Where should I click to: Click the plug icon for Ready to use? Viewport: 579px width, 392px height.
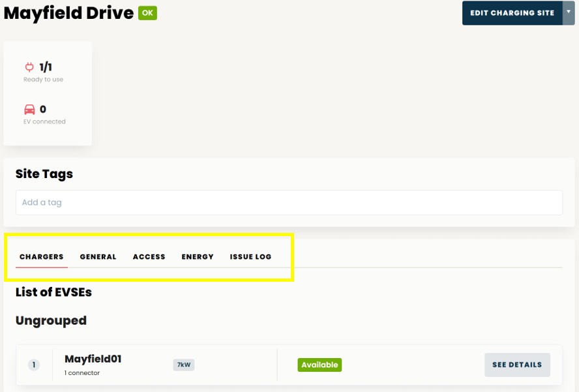29,67
